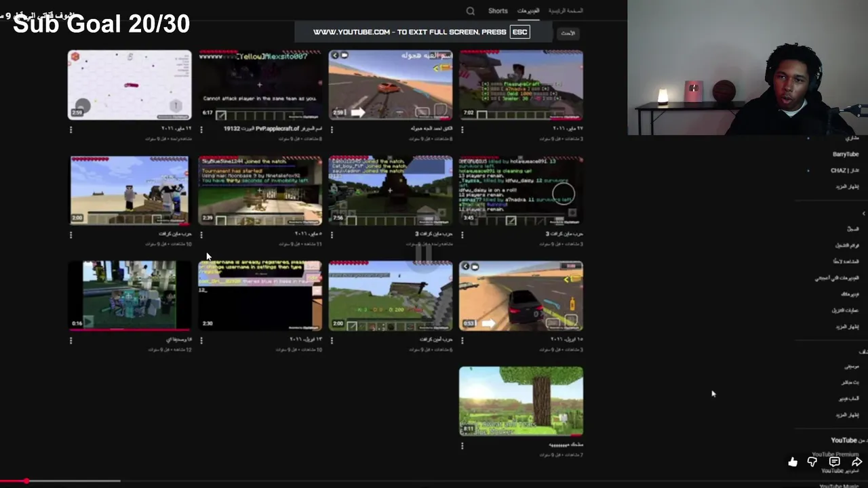Viewport: 868px width, 488px height.
Task: Expand إظهار المزيد below downloads entry
Action: [x=847, y=327]
